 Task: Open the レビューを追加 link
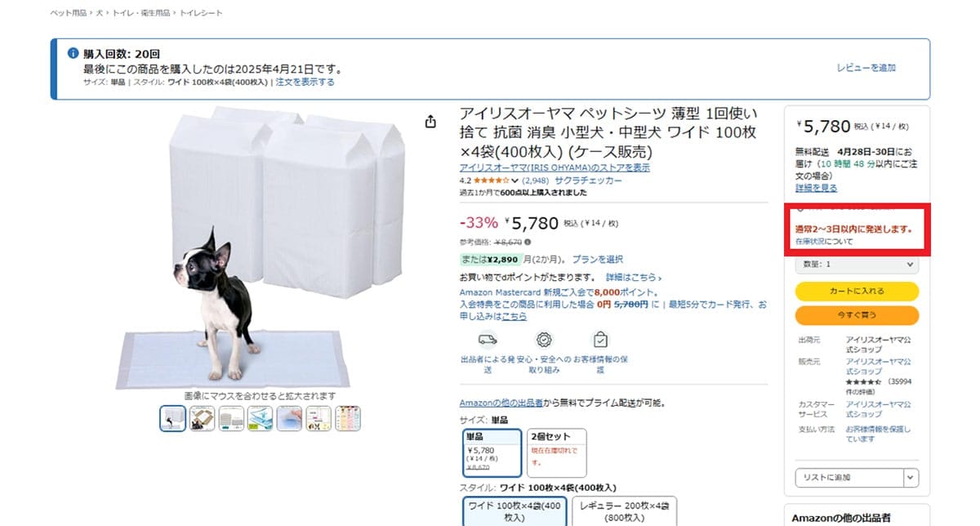pyautogui.click(x=866, y=68)
